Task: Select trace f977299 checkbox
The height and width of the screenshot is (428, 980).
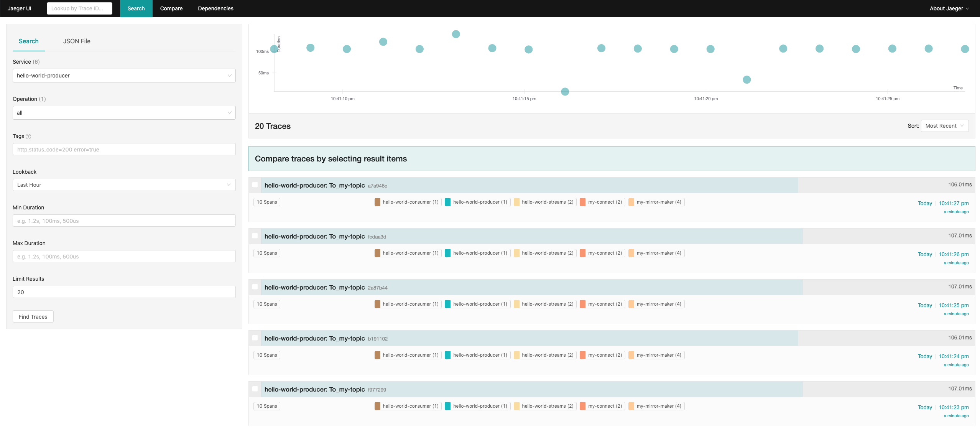Action: pyautogui.click(x=255, y=389)
